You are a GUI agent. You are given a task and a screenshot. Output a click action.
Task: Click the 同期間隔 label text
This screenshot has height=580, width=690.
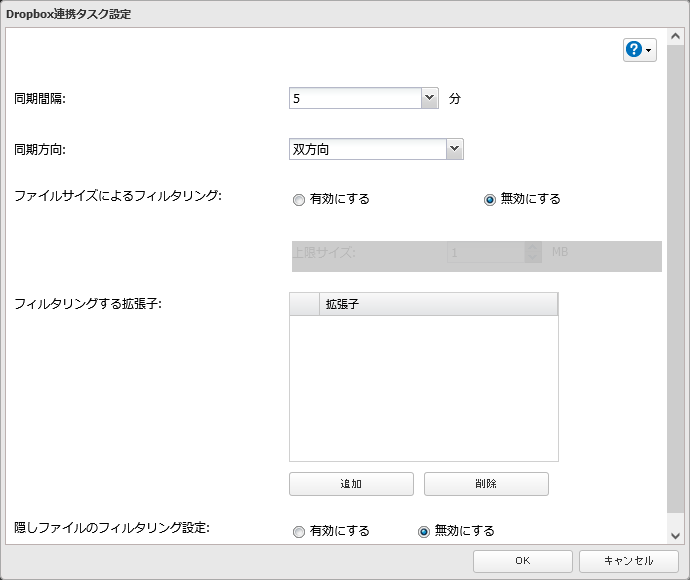click(40, 99)
